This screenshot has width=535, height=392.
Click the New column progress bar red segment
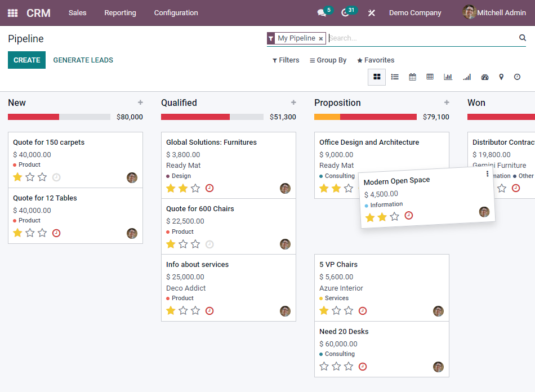33,117
